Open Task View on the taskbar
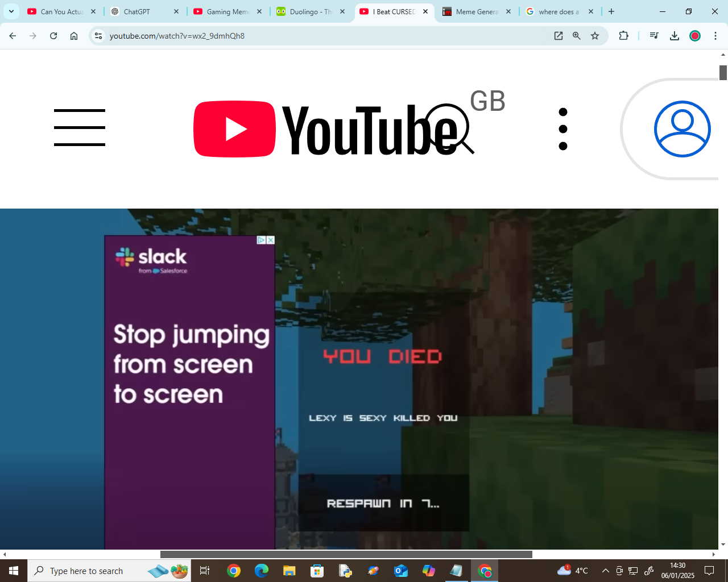The width and height of the screenshot is (728, 582). (205, 571)
